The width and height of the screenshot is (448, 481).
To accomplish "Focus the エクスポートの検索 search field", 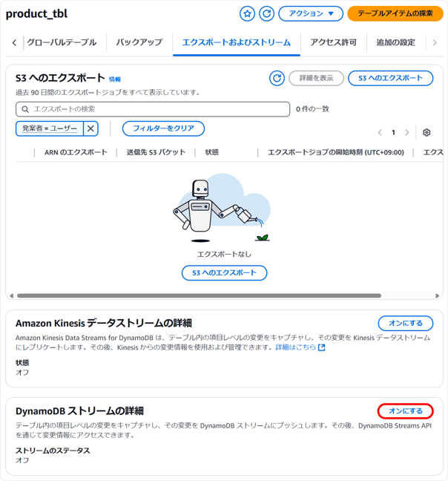I will 153,109.
